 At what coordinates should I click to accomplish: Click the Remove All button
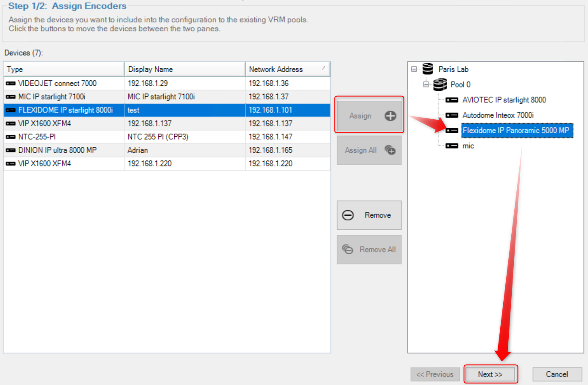369,250
